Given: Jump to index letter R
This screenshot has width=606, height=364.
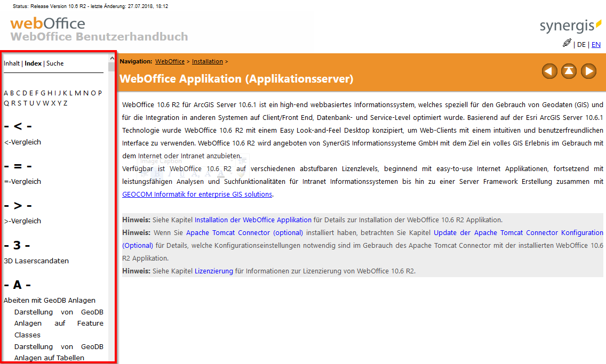Looking at the screenshot, I should coord(13,103).
